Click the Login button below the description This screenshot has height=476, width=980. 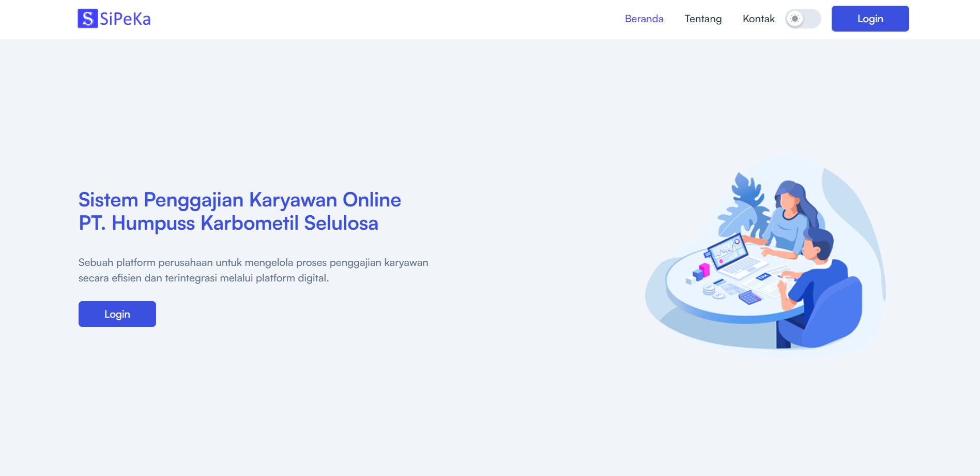(x=117, y=314)
